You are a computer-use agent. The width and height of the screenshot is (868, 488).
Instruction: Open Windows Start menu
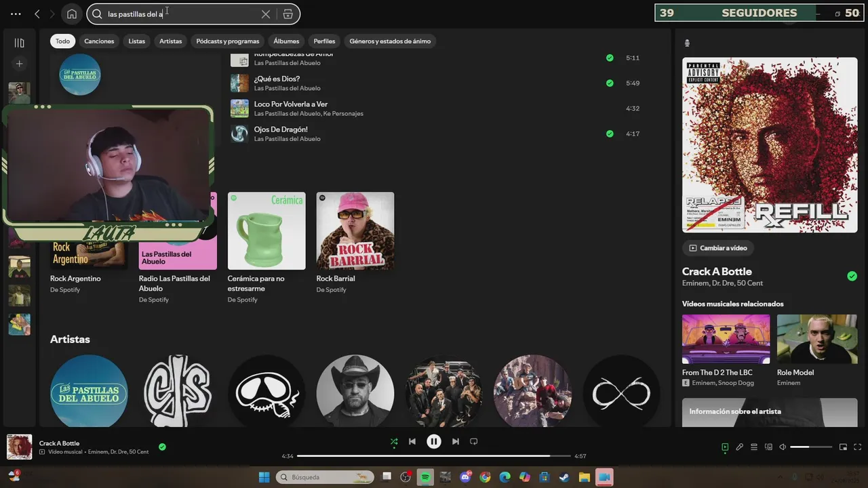[264, 477]
